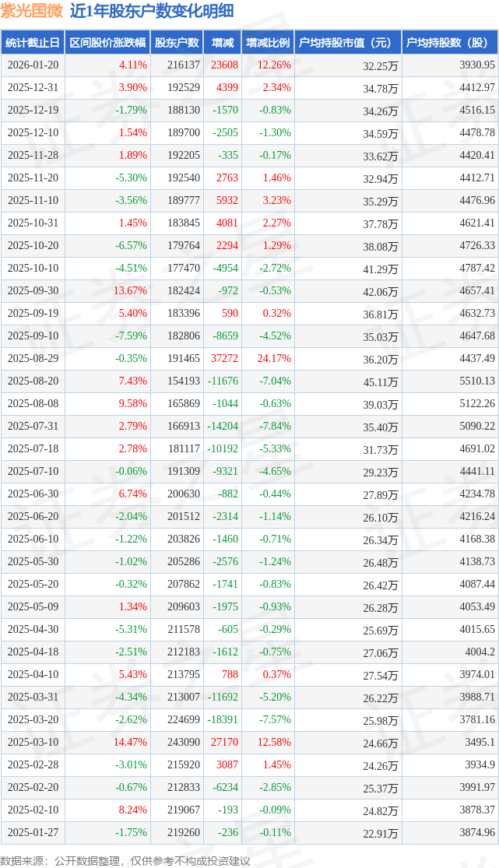Select the 2025-08-29 row date
Screen dimensions: 499x868
pos(33,359)
